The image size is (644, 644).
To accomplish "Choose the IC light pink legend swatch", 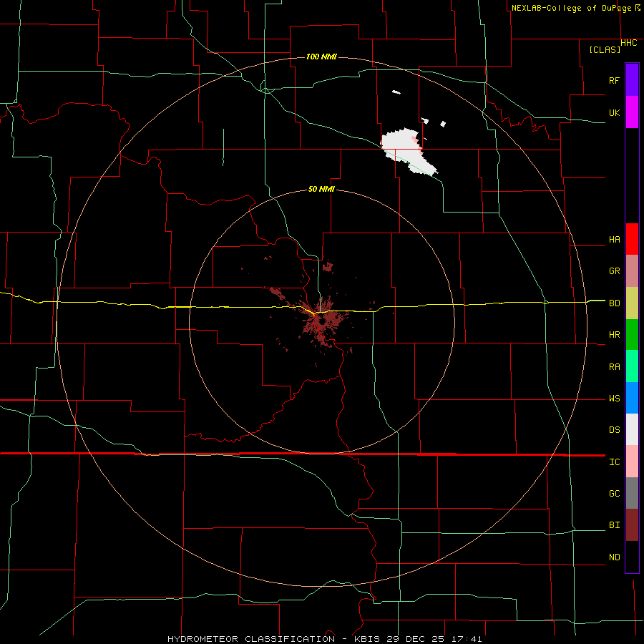I will (x=632, y=462).
